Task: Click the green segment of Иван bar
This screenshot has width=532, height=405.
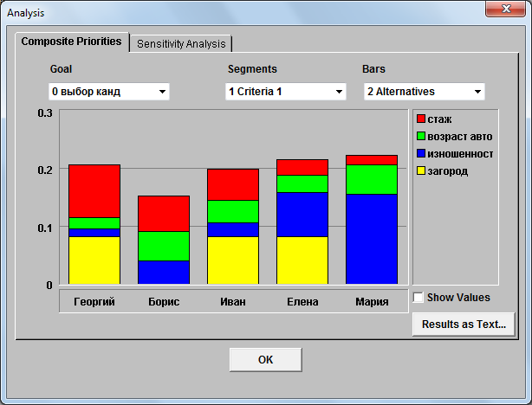Action: click(x=233, y=211)
